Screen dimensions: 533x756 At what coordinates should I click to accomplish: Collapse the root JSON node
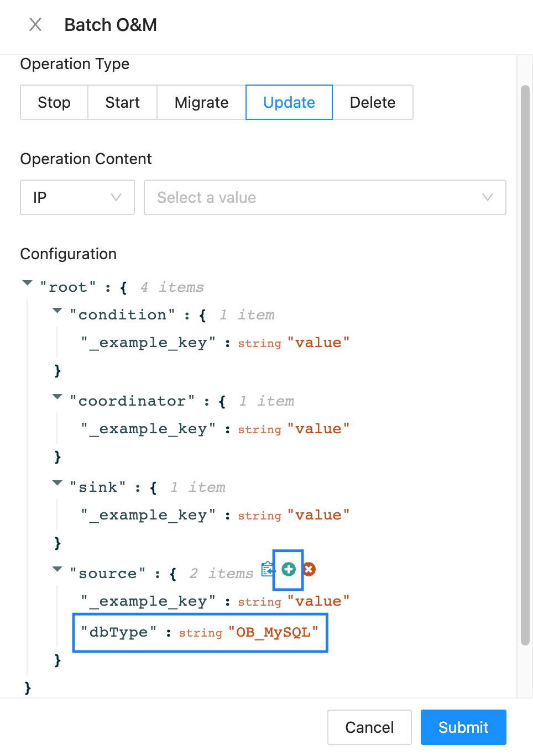click(27, 283)
